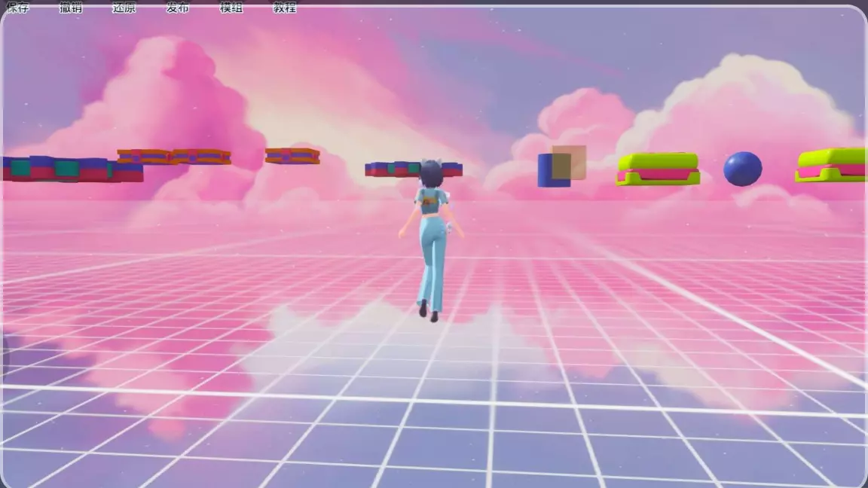Undo with the 撤销 menu item
This screenshot has width=868, height=488.
click(71, 8)
